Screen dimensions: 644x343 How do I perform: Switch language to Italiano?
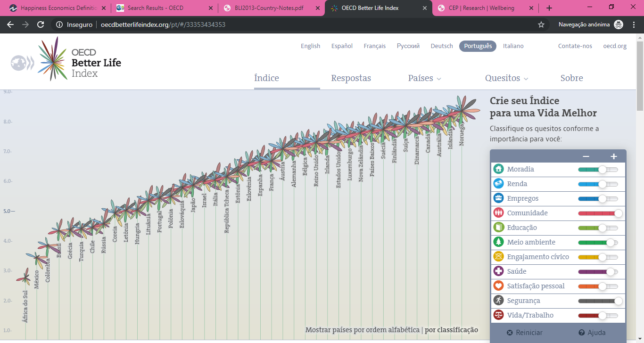click(x=513, y=46)
